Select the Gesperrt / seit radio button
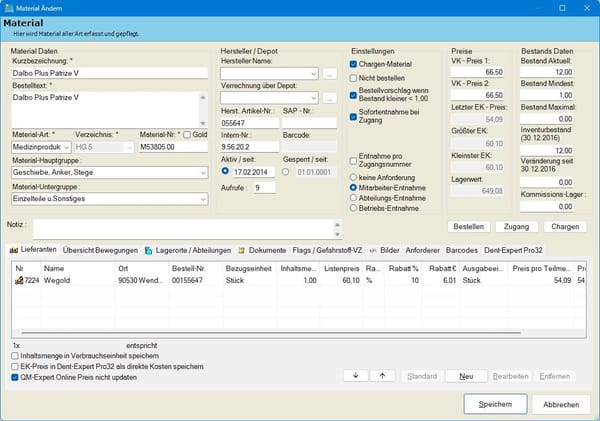This screenshot has width=600, height=421. coord(285,172)
